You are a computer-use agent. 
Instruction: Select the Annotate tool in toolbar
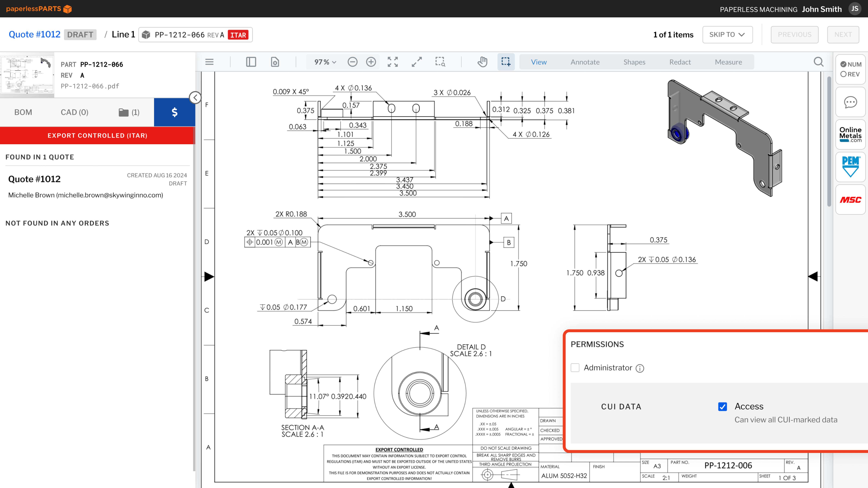point(585,62)
